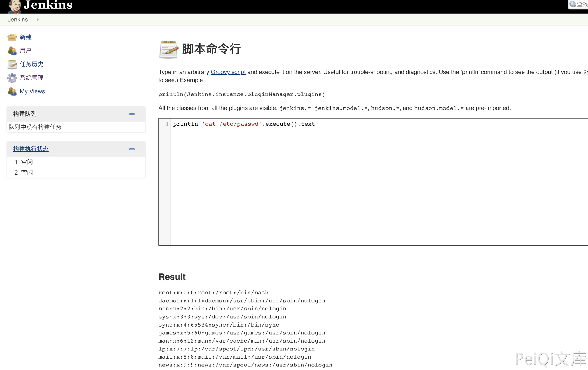588x370 pixels.
Task: Click the 系统管理 gear icon
Action: click(12, 78)
